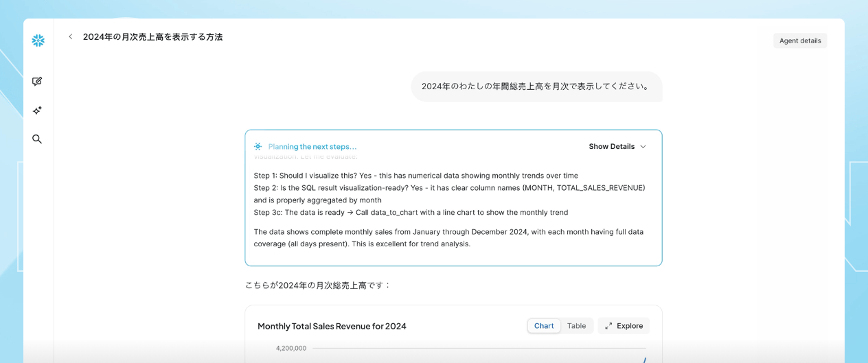This screenshot has width=868, height=363.
Task: Click the response text こちらが2024年の月次総売上高です
Action: tap(317, 285)
